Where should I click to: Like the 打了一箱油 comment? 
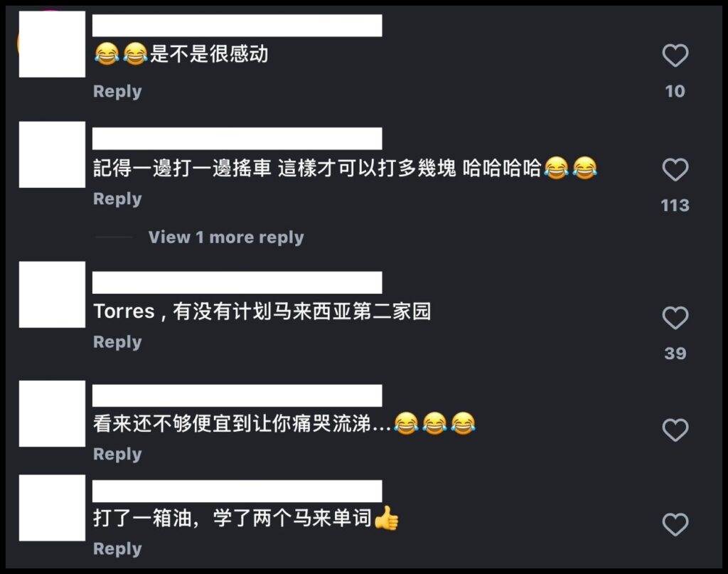point(675,525)
